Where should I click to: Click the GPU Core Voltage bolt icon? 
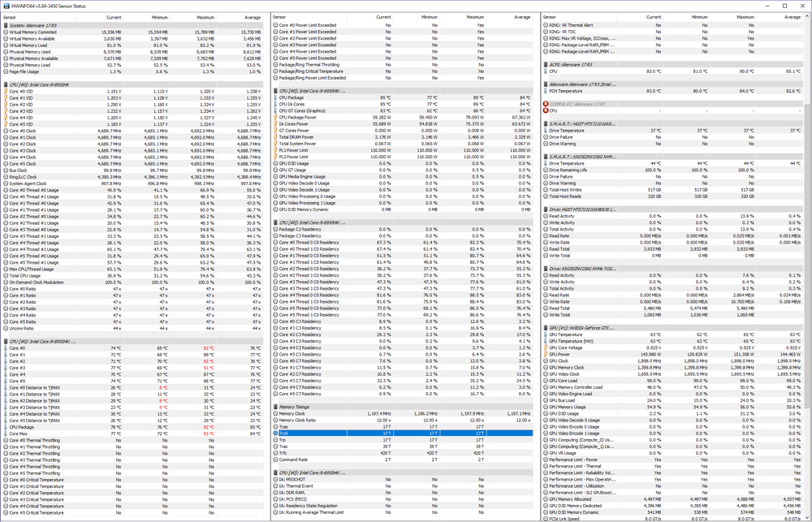click(x=545, y=347)
